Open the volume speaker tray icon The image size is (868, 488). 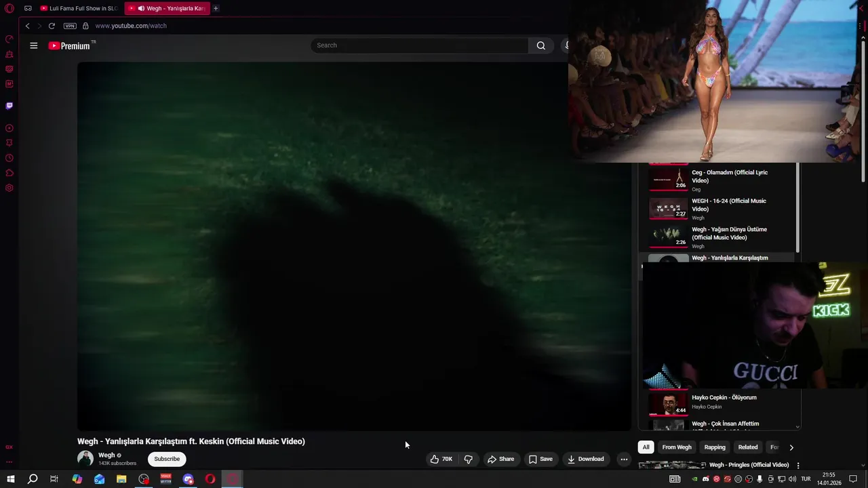[792, 479]
